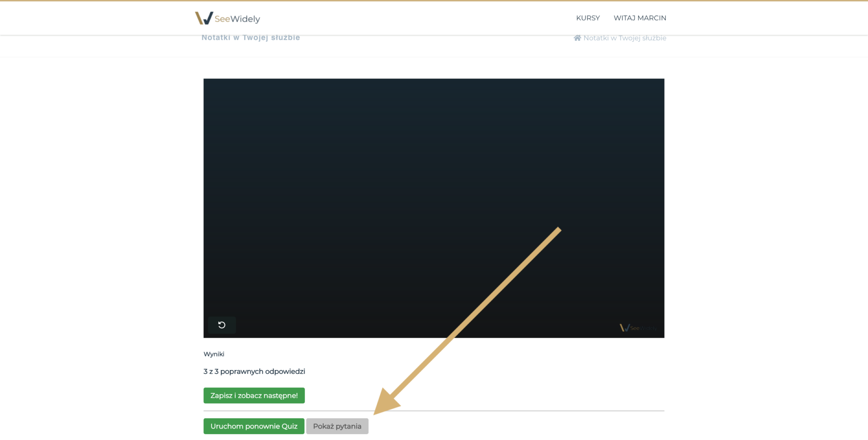Click the SeeWidely watermark inside the video
The width and height of the screenshot is (868, 440).
tap(638, 328)
